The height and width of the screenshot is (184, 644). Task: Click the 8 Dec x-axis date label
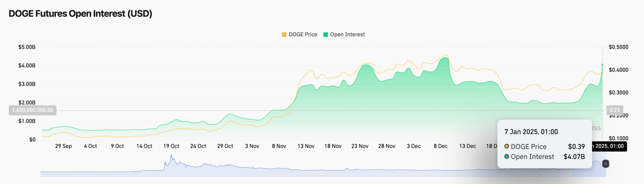[x=440, y=146]
